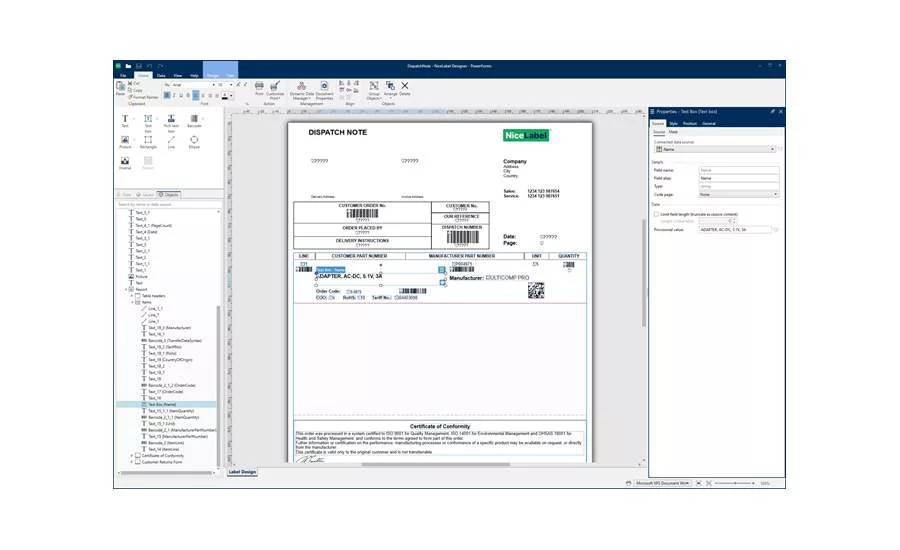Toggle Italic font formatting
Screen dimensions: 900x550
174,95
